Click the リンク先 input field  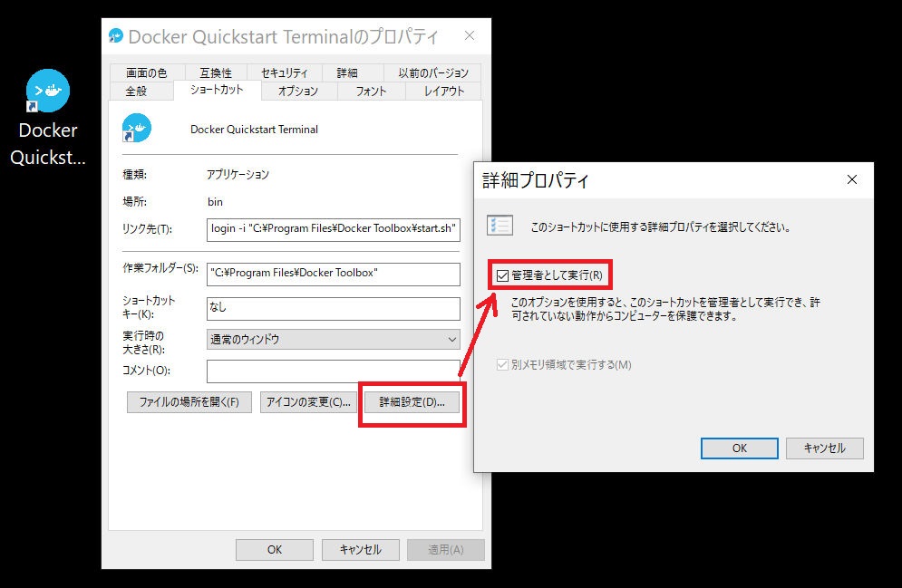(334, 228)
